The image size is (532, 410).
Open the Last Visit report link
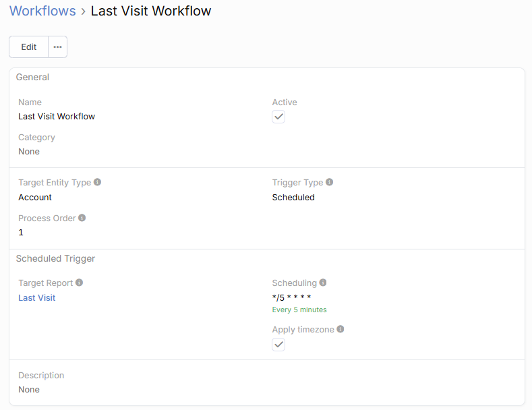point(37,297)
